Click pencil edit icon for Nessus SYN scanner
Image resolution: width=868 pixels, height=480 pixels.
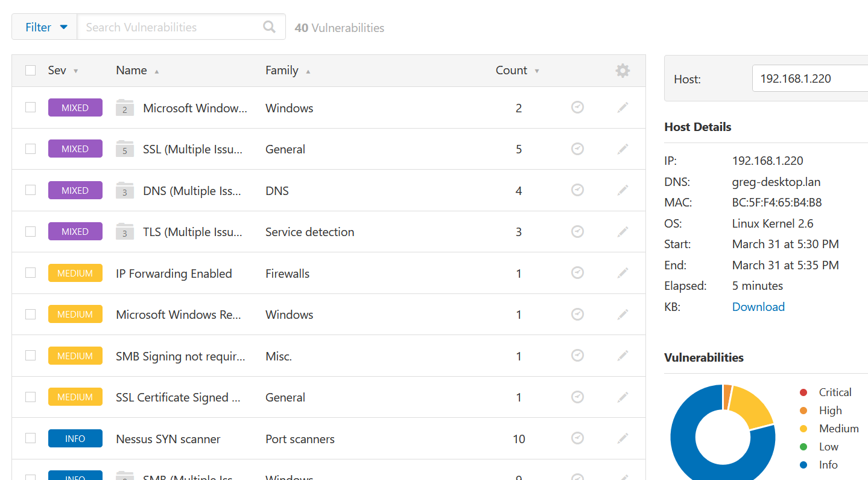[622, 438]
